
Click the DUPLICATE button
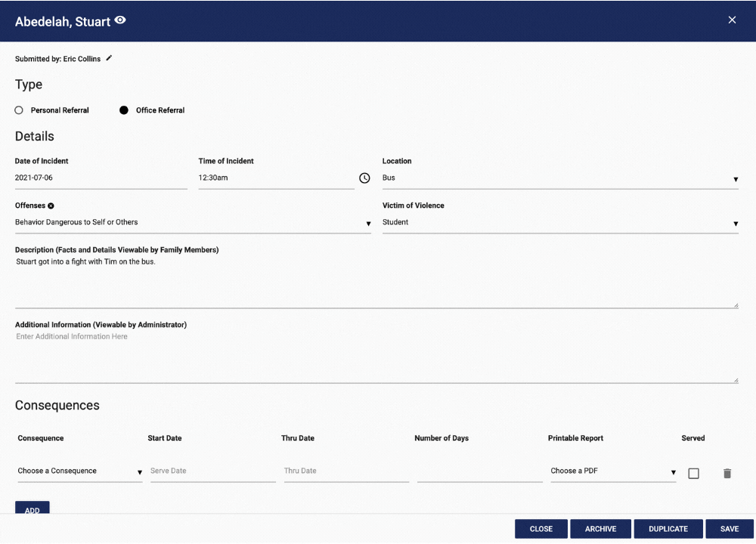tap(668, 529)
